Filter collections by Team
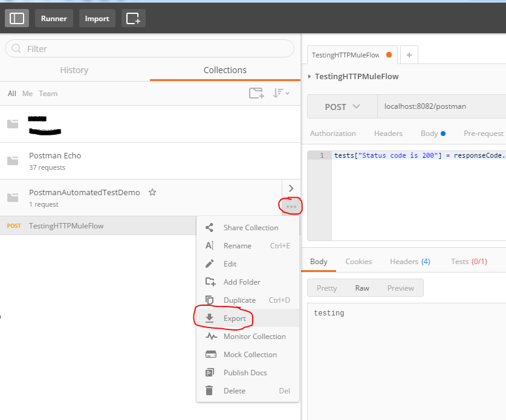The image size is (506, 420). 48,94
